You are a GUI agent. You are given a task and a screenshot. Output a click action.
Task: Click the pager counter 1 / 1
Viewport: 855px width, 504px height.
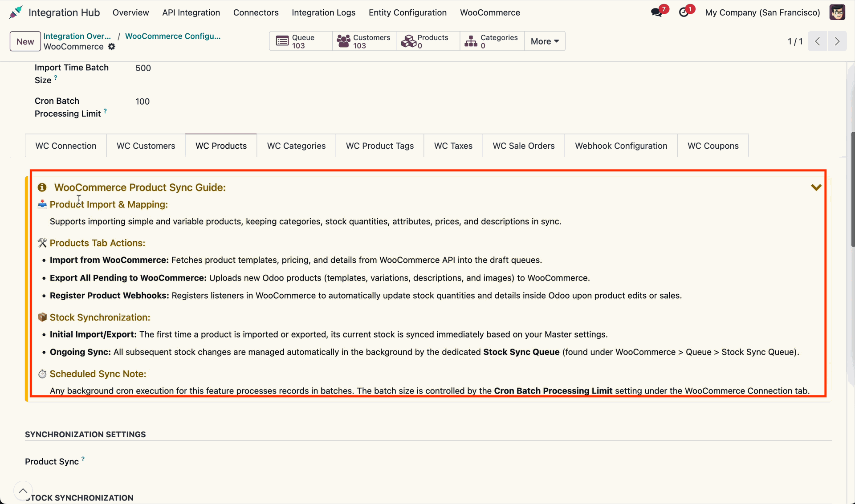tap(795, 41)
